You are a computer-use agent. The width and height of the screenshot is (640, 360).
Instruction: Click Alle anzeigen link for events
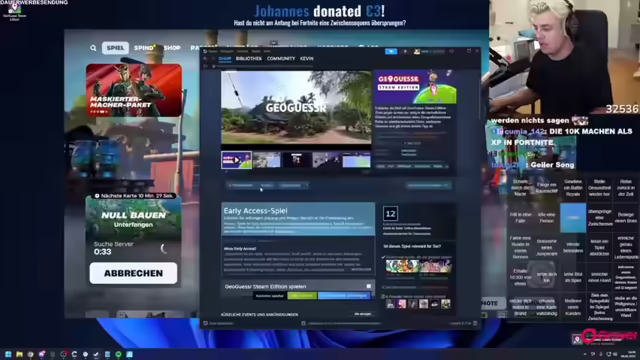(x=362, y=314)
